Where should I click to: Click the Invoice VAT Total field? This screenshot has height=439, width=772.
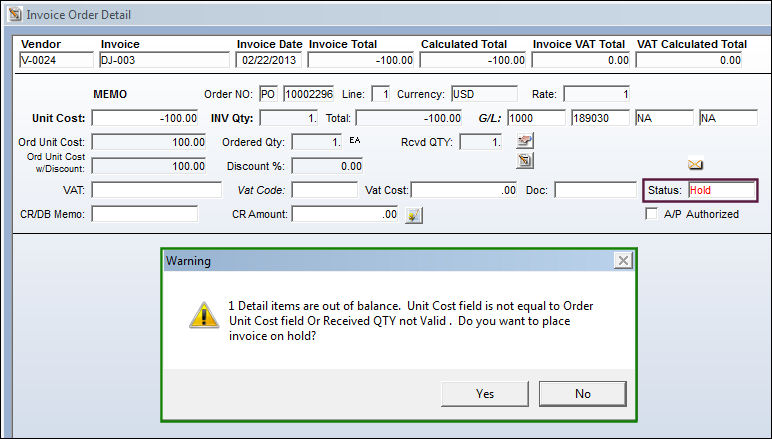pyautogui.click(x=580, y=60)
